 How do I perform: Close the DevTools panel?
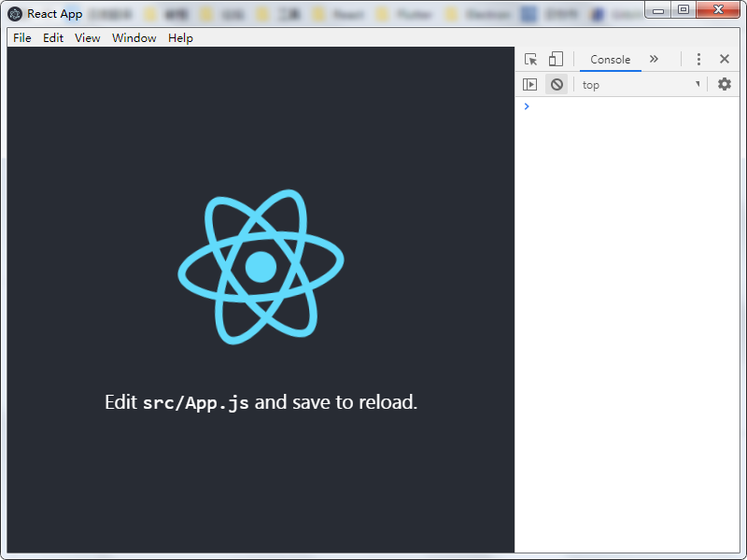(725, 59)
